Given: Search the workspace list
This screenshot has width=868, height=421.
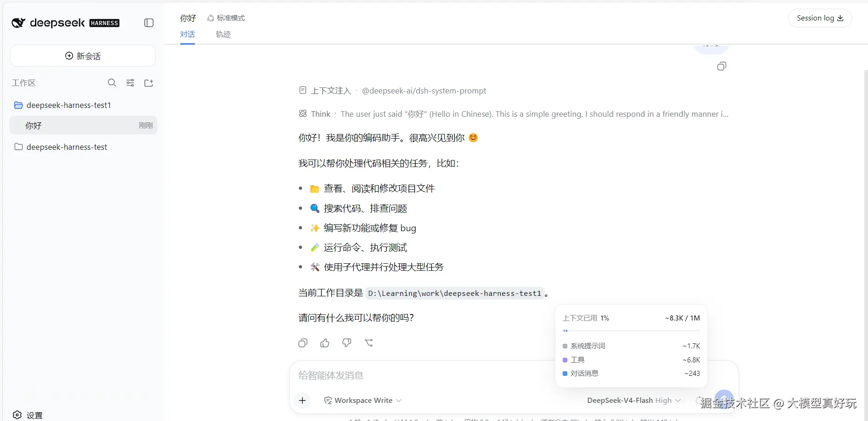Looking at the screenshot, I should pos(112,83).
